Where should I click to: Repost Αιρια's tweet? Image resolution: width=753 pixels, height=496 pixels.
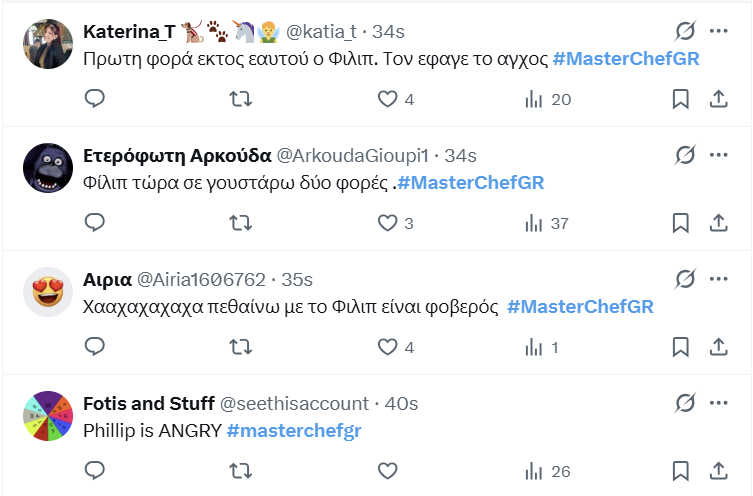[x=241, y=346]
